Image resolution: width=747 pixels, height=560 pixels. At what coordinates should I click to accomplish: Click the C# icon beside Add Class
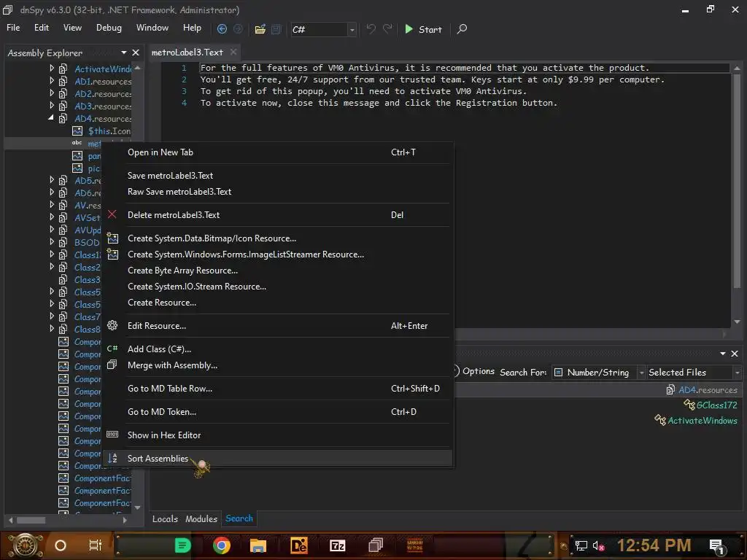pyautogui.click(x=112, y=349)
